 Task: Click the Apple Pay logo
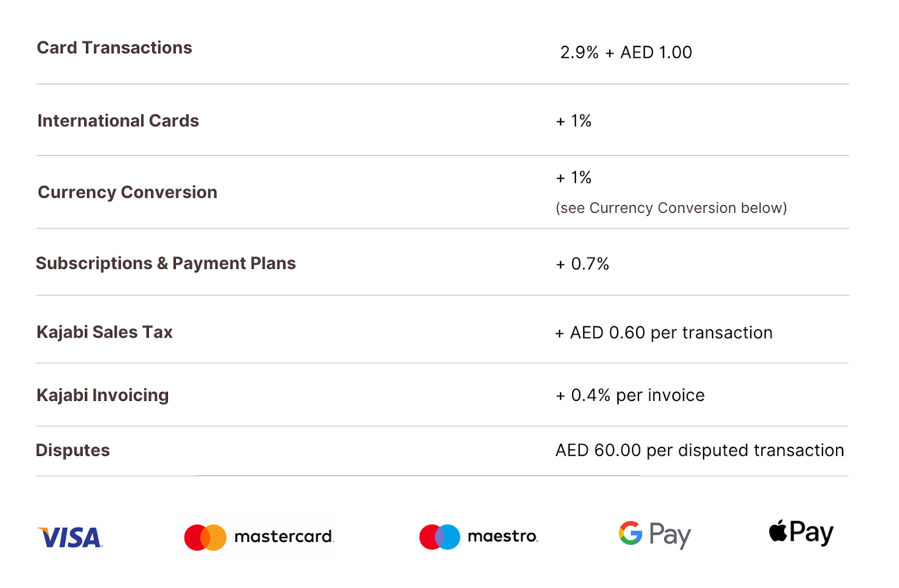pyautogui.click(x=801, y=532)
